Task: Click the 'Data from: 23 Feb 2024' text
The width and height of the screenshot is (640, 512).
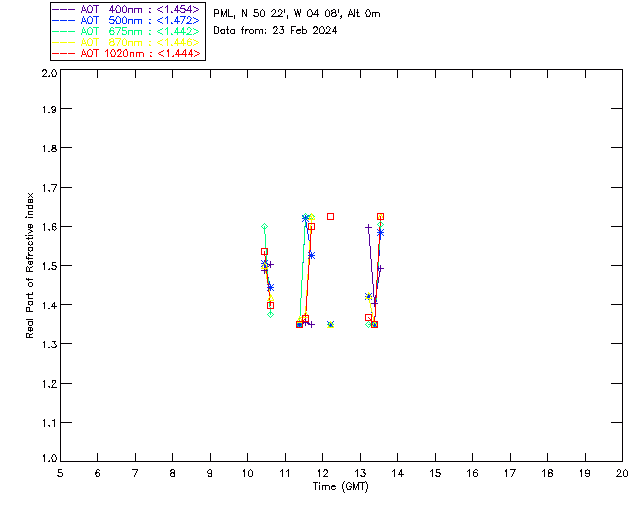Action: point(275,31)
